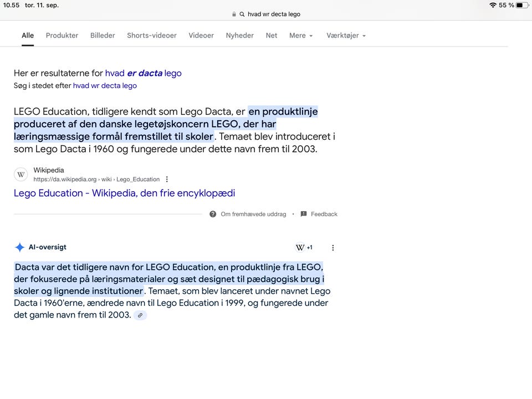This screenshot has height=399, width=532.
Task: Open the 'Produkter' search tab
Action: pos(62,35)
